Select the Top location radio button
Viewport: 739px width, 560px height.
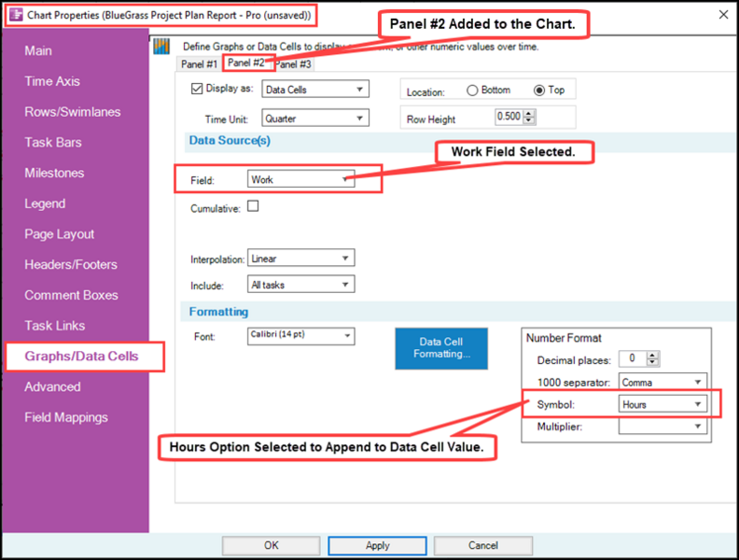[539, 90]
